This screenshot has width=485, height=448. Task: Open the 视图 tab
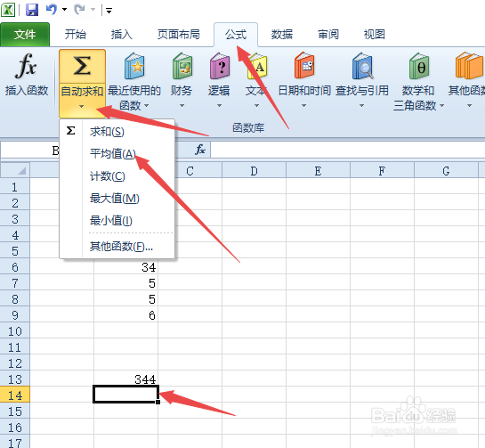pyautogui.click(x=375, y=35)
